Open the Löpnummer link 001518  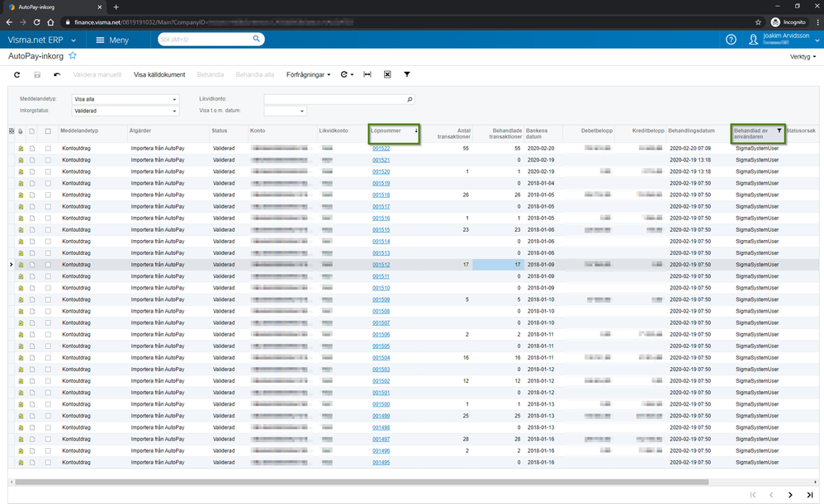tap(381, 195)
